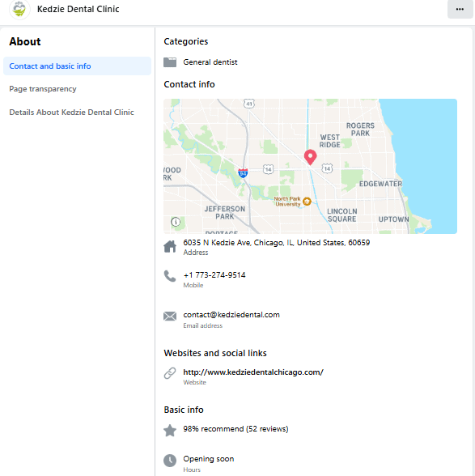This screenshot has height=476, width=475.
Task: Open the kedziedentalchicago.com website link
Action: 253,372
